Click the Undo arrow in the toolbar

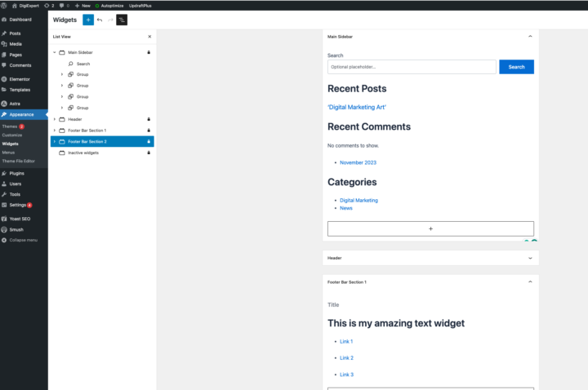pos(100,19)
